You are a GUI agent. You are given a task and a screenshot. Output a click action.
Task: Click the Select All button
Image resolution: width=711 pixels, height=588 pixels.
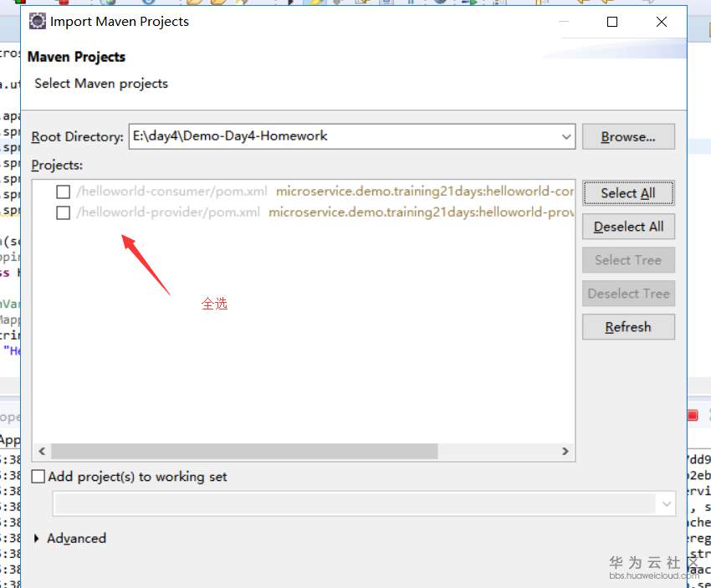click(x=628, y=193)
